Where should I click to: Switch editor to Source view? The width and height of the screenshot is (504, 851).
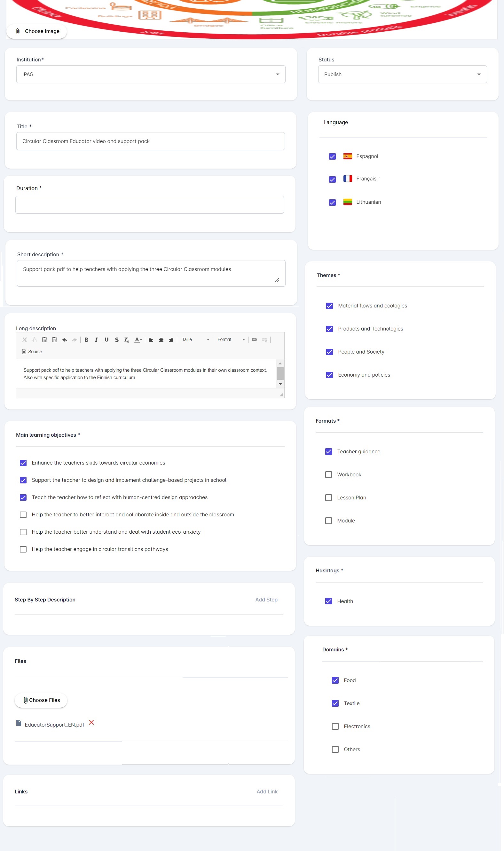click(x=32, y=352)
